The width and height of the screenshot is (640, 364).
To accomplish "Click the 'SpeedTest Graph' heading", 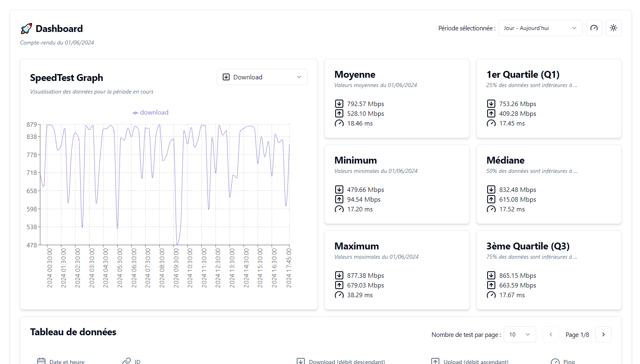I will (66, 78).
